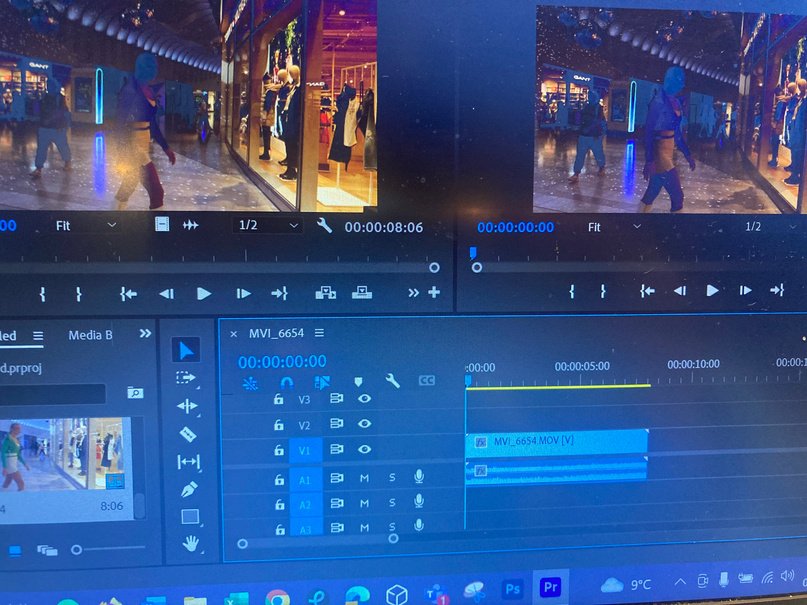Open Photoshop from the Windows taskbar
Screen dimensions: 807x605
(x=512, y=589)
